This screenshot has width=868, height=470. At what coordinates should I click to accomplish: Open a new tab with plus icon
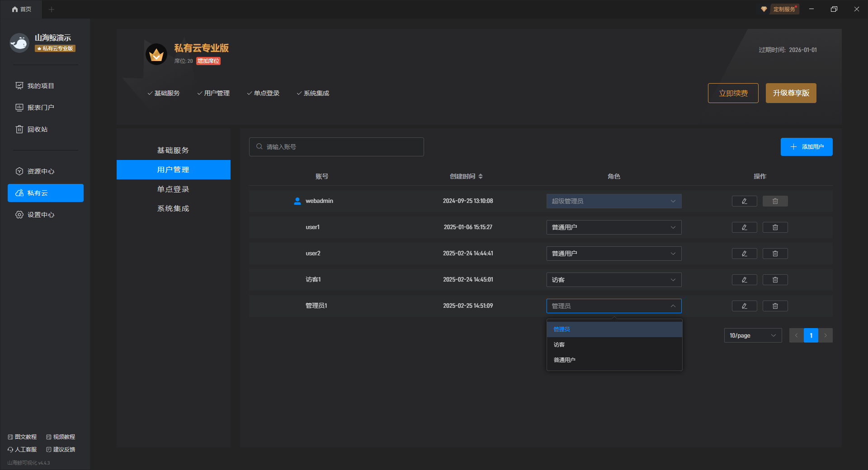[x=52, y=9]
